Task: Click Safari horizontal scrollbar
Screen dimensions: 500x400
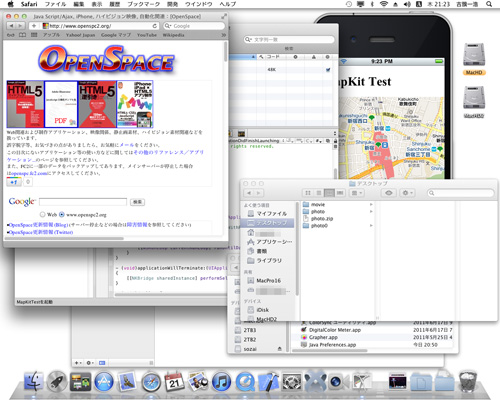Action: [64, 238]
